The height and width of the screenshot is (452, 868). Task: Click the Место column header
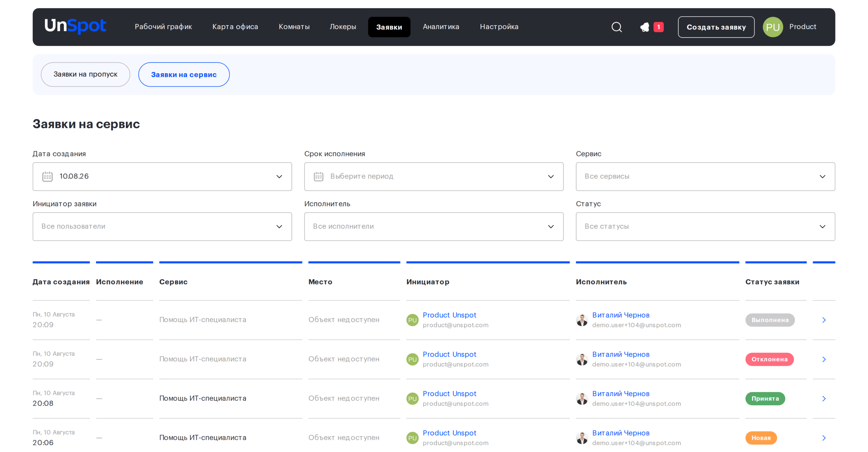[320, 282]
